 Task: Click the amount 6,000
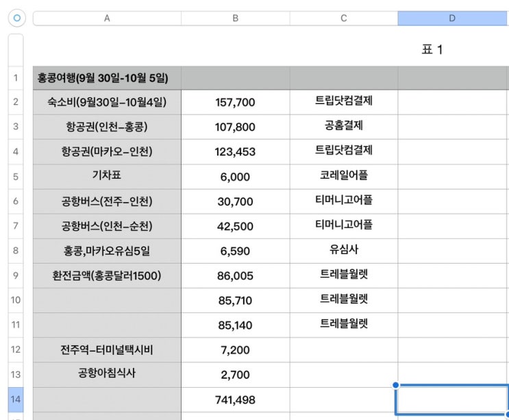pos(236,177)
